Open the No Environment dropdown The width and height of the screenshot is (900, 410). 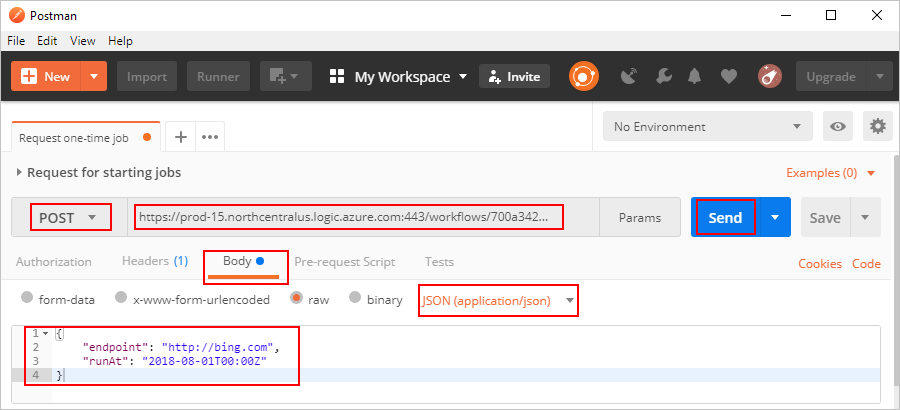click(708, 126)
